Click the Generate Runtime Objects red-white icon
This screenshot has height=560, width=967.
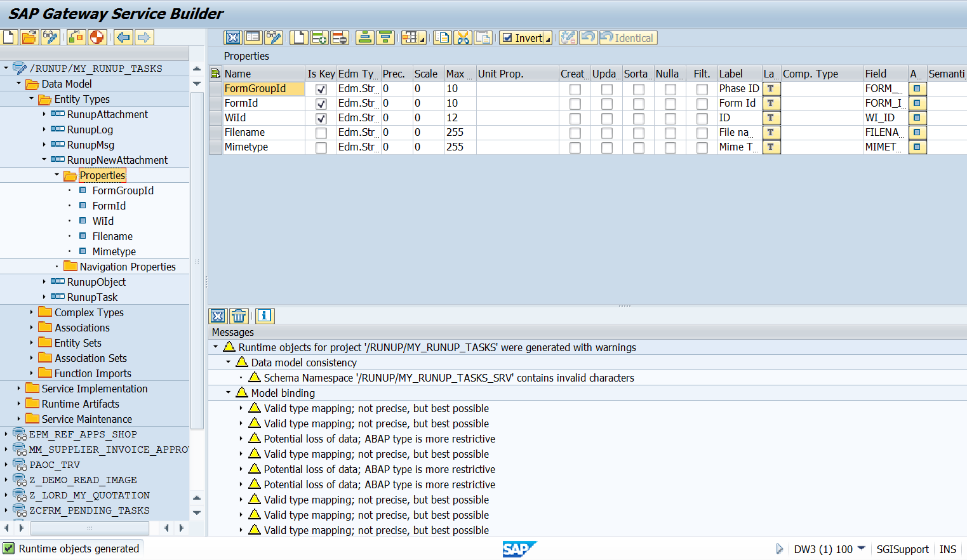coord(97,37)
